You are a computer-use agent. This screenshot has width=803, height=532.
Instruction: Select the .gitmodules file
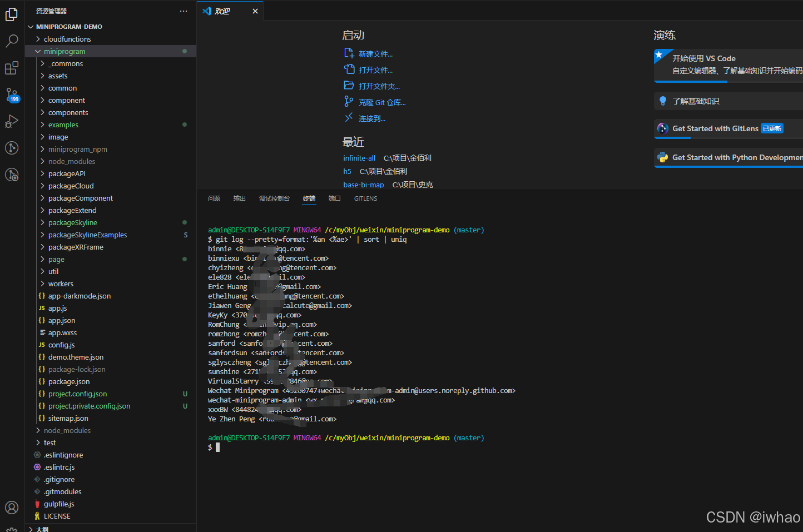[62, 491]
